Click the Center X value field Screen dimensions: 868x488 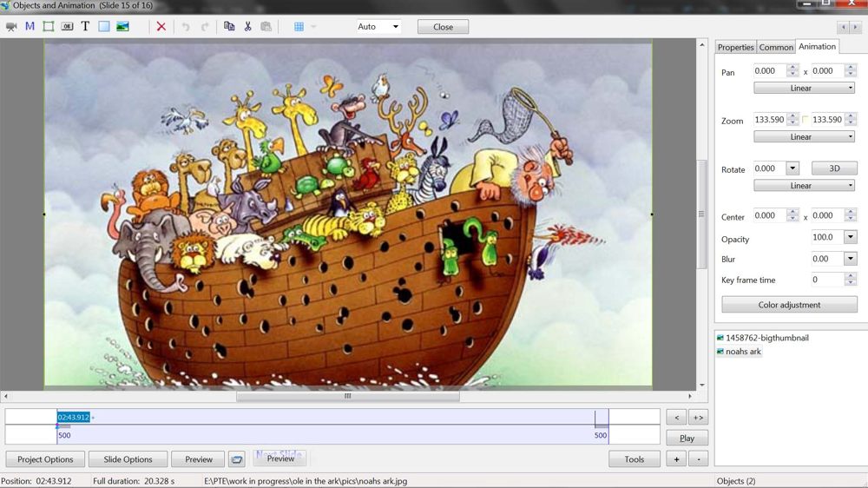(x=769, y=216)
